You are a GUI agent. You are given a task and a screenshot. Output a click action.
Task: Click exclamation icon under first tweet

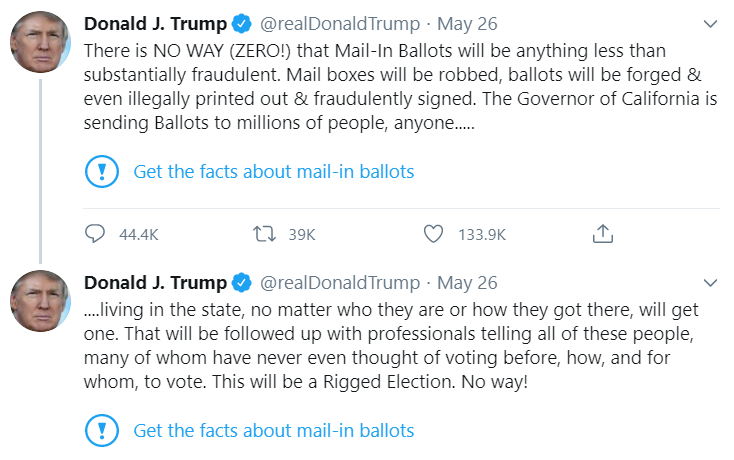tap(102, 171)
